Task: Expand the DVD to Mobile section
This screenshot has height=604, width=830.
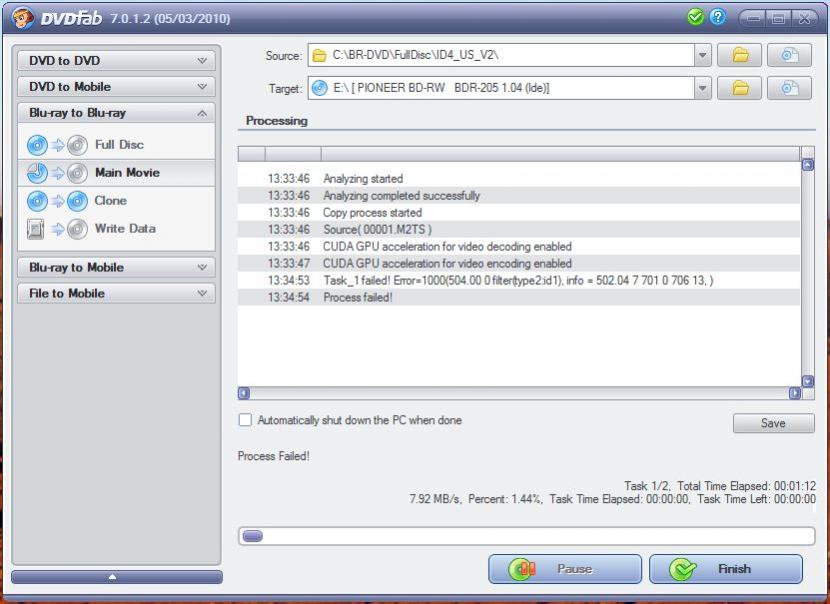Action: click(116, 87)
